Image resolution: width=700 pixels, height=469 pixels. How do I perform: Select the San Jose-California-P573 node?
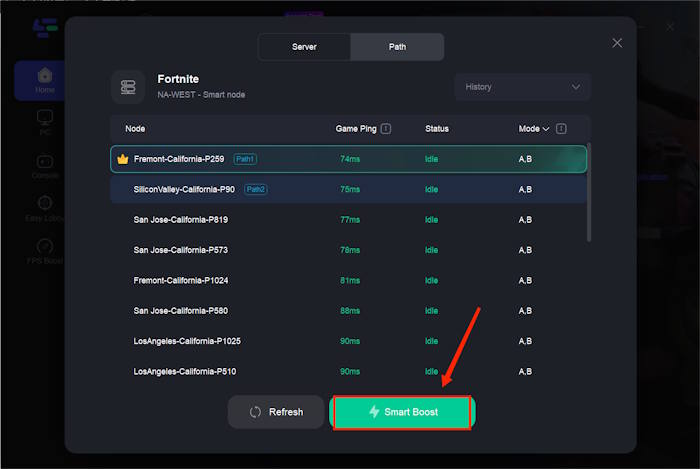pyautogui.click(x=348, y=250)
